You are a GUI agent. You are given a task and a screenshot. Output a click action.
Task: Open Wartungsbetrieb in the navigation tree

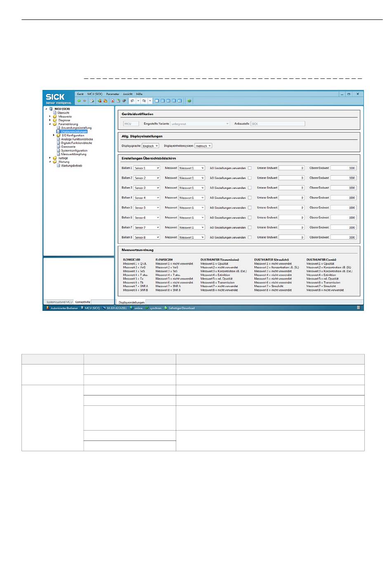click(x=71, y=166)
